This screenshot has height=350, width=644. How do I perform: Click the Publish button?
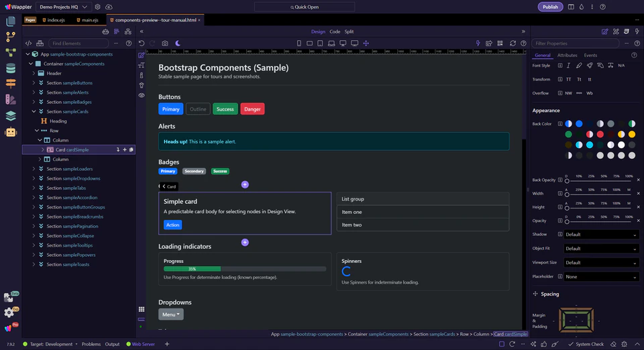(x=550, y=7)
